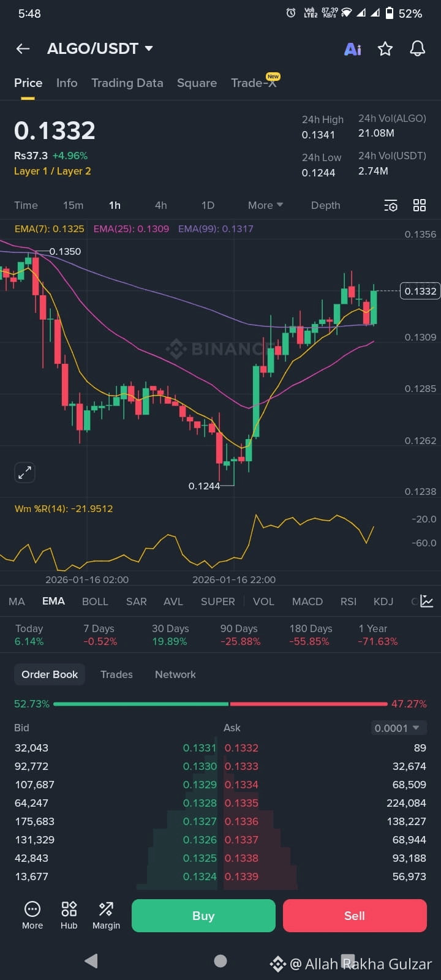Viewport: 441px width, 980px height.
Task: Open the Square tab
Action: (x=197, y=83)
